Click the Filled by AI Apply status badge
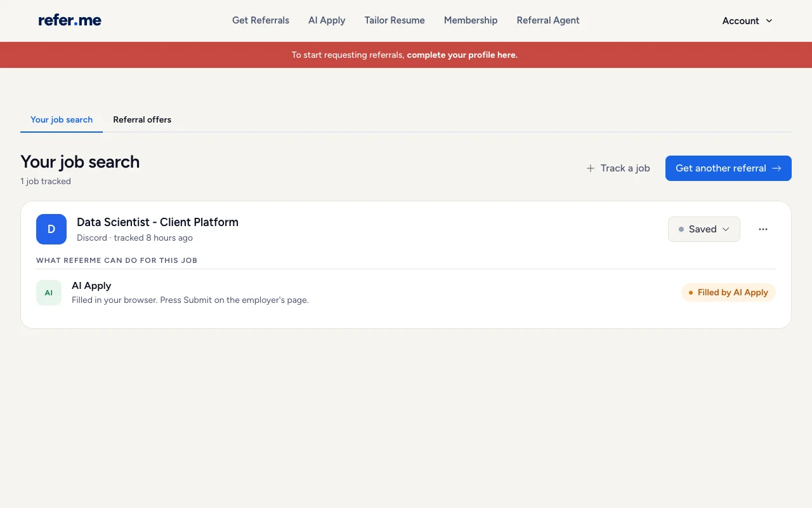 728,293
